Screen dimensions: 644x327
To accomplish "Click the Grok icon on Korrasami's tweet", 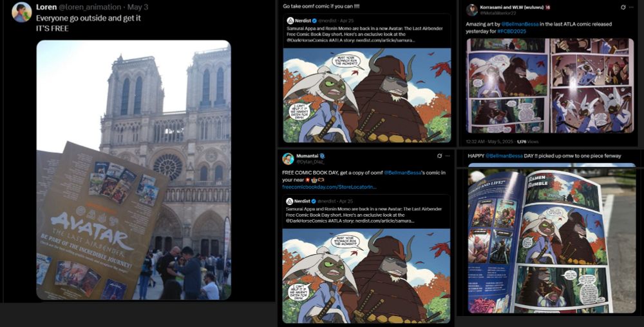I will point(623,7).
